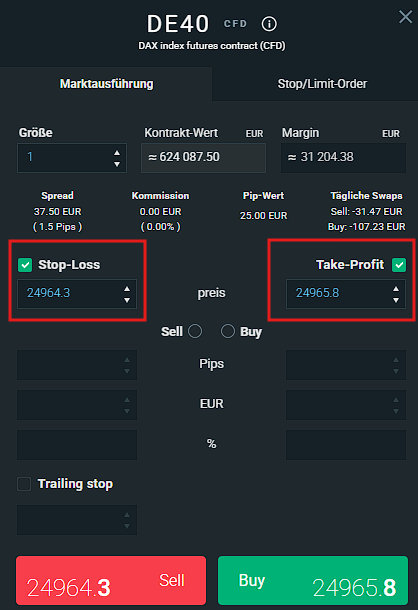Click the green Buy 24965.8 button

pos(313,580)
